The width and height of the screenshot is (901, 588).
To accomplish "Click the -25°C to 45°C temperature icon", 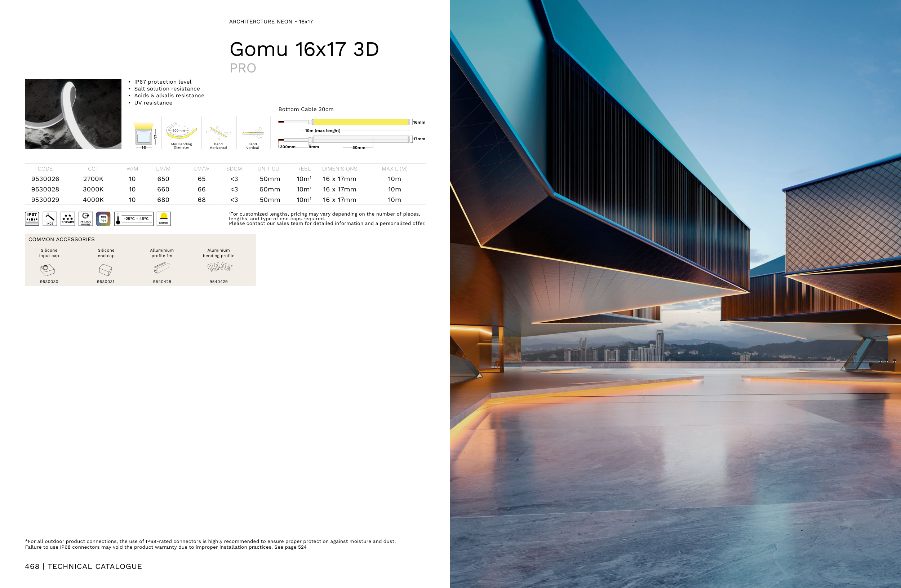I will tap(134, 219).
